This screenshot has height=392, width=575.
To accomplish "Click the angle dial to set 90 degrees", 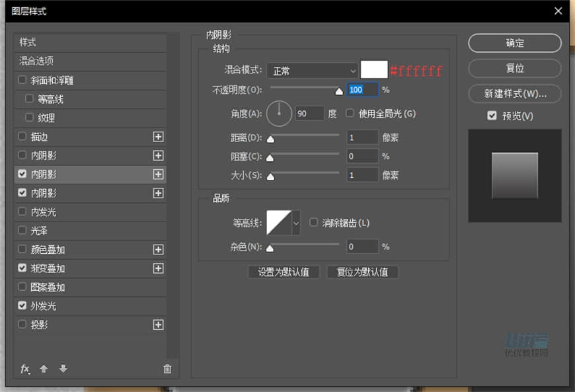I will 279,114.
